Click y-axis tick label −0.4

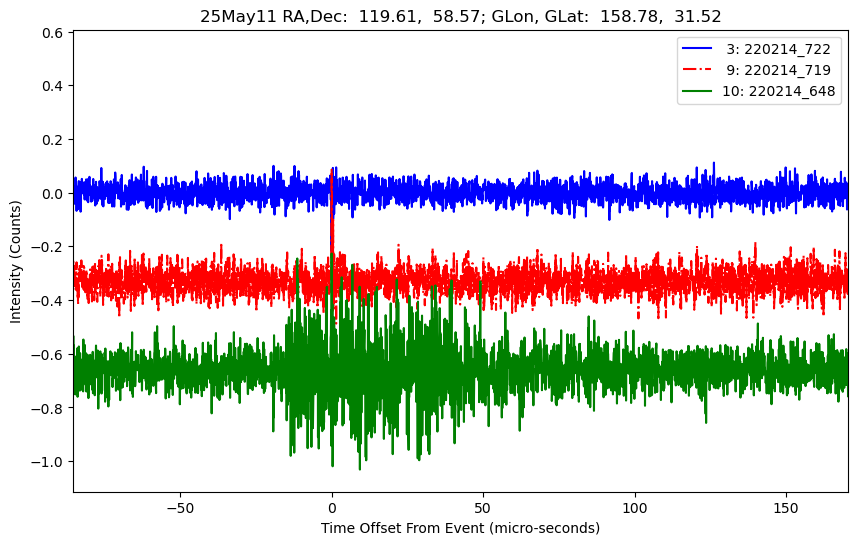(48, 301)
